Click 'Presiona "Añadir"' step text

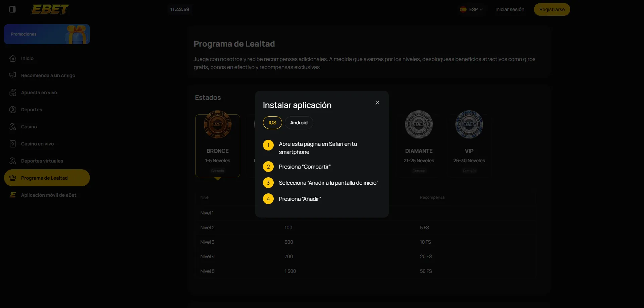[300, 199]
